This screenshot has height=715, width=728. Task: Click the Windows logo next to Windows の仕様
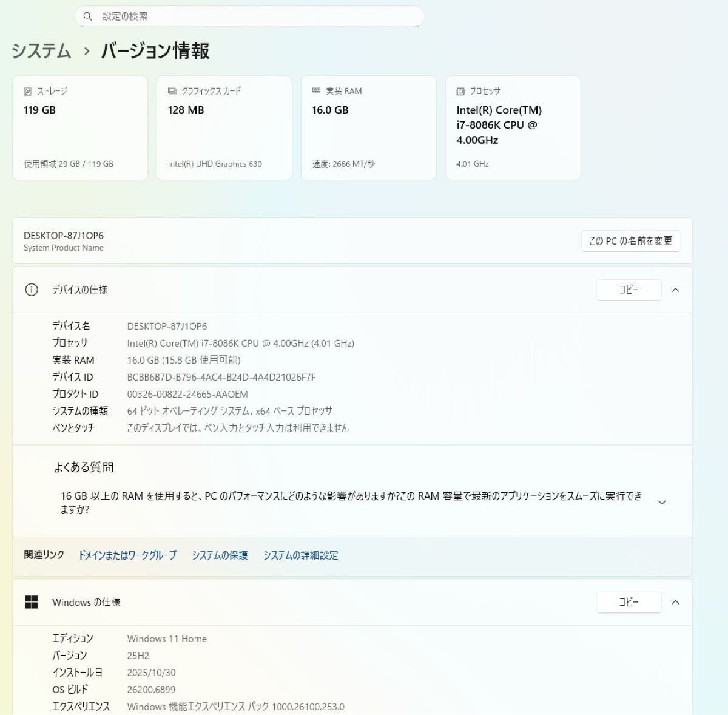point(32,602)
